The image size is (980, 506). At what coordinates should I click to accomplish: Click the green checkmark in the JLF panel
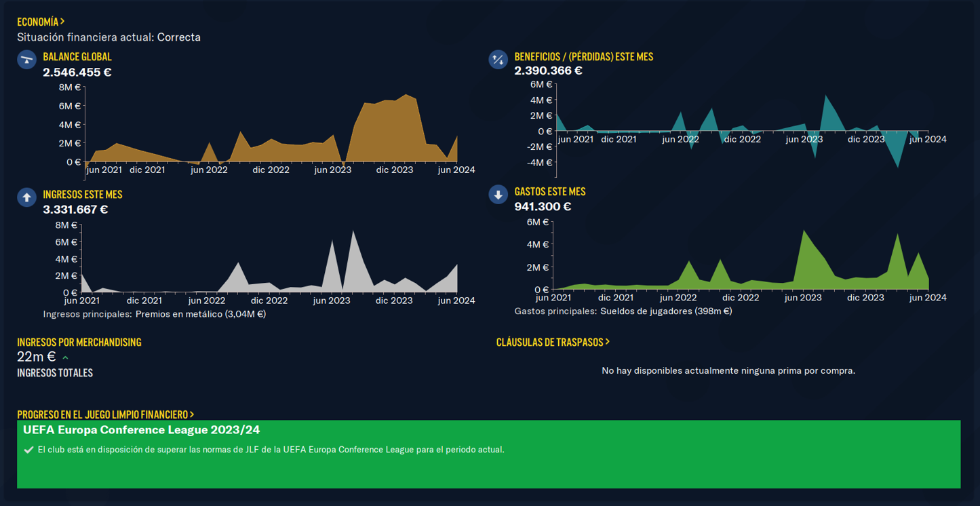tap(28, 450)
